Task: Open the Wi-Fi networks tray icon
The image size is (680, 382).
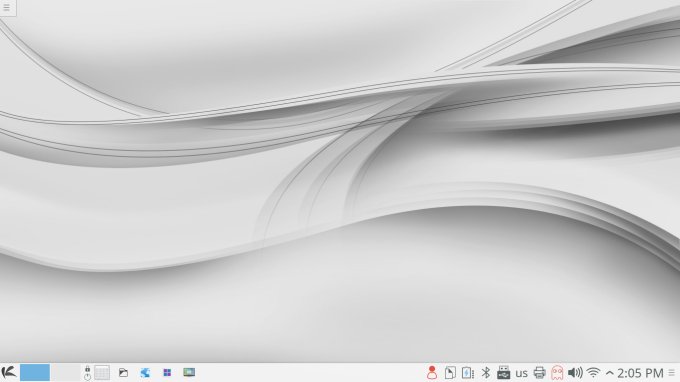Action: click(x=593, y=372)
